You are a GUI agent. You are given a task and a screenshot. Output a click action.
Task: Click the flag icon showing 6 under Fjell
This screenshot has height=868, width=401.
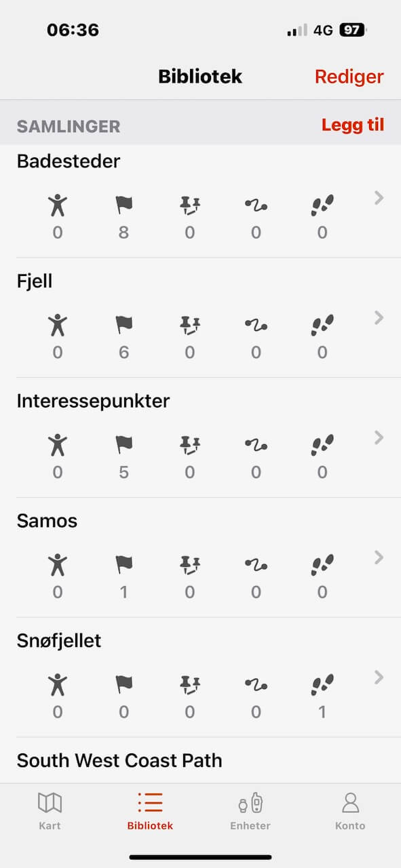(x=123, y=325)
